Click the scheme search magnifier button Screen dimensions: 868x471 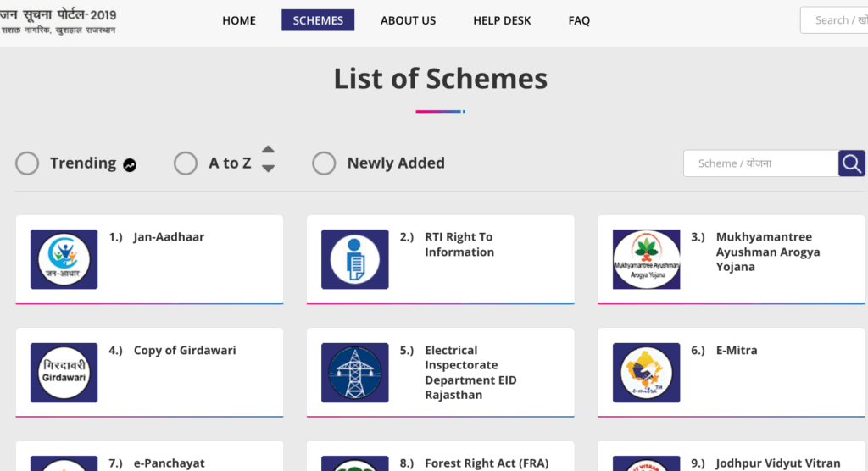tap(851, 163)
